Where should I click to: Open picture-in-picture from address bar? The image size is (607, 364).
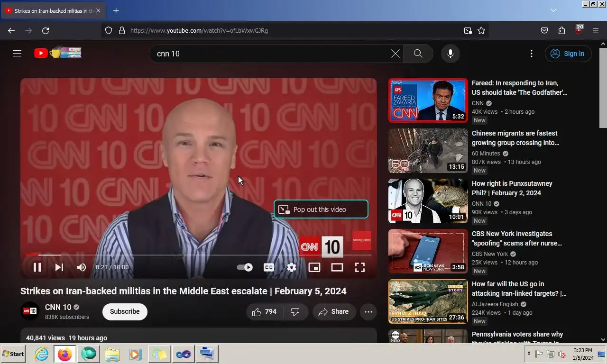tap(468, 30)
